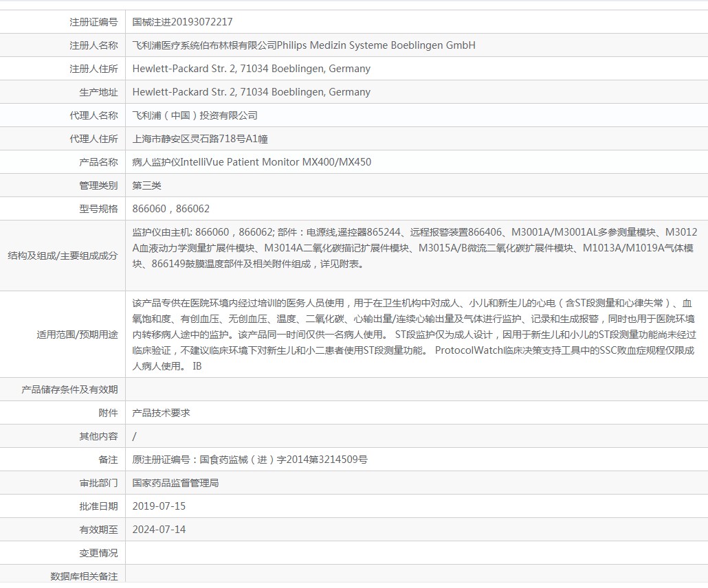Image resolution: width=708 pixels, height=588 pixels.
Task: Click the 产品储存条件及有效期 label
Action: [x=69, y=389]
